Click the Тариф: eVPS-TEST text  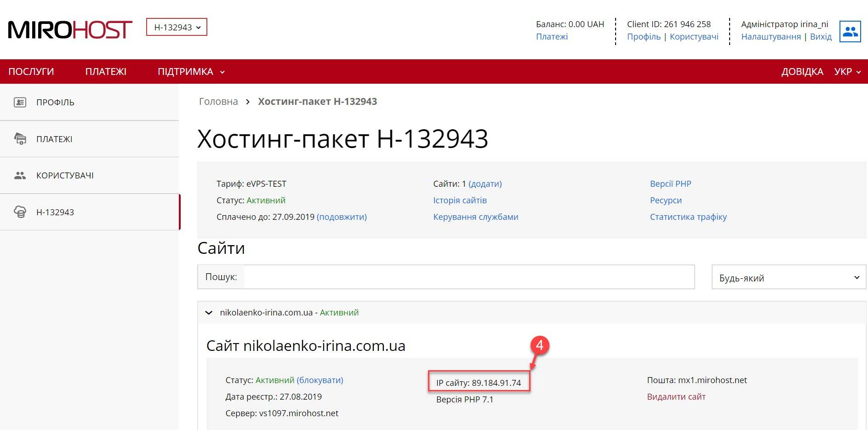tap(251, 184)
